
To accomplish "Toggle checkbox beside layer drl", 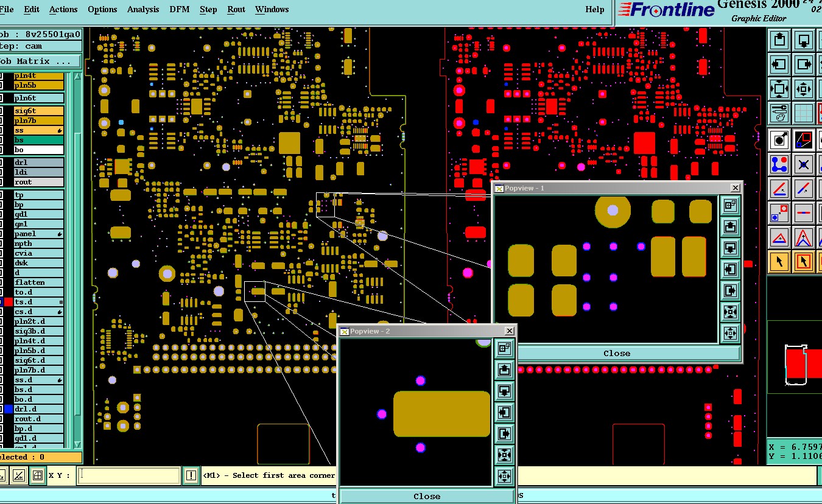I will point(1,163).
